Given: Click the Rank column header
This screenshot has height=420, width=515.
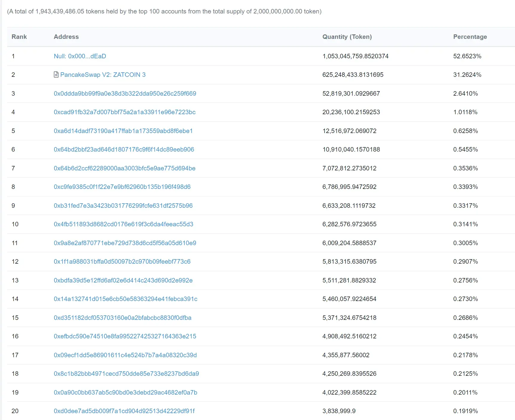Looking at the screenshot, I should pyautogui.click(x=19, y=37).
